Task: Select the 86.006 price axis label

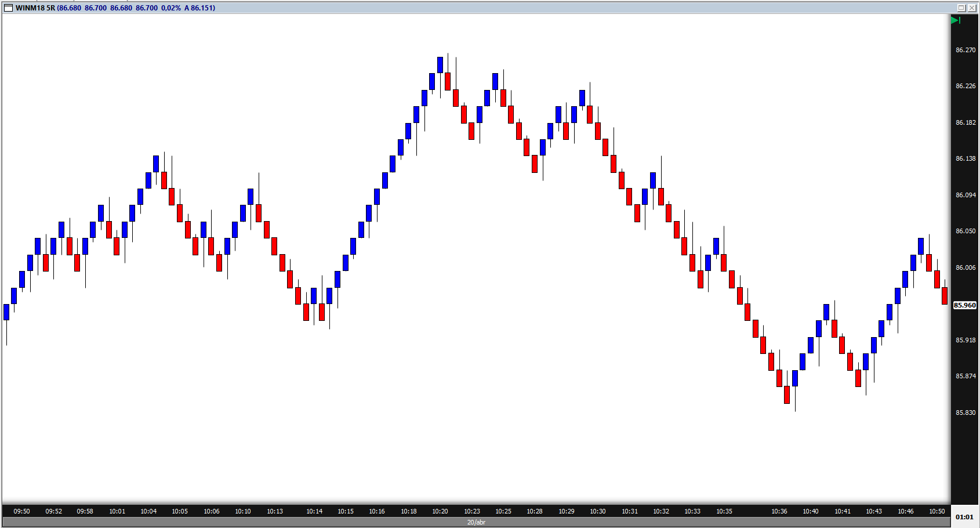Action: [x=966, y=267]
